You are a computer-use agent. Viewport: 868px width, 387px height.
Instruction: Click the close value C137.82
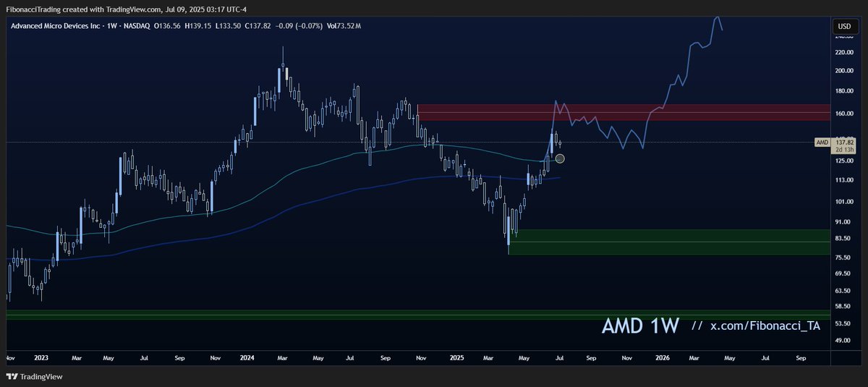pos(259,26)
